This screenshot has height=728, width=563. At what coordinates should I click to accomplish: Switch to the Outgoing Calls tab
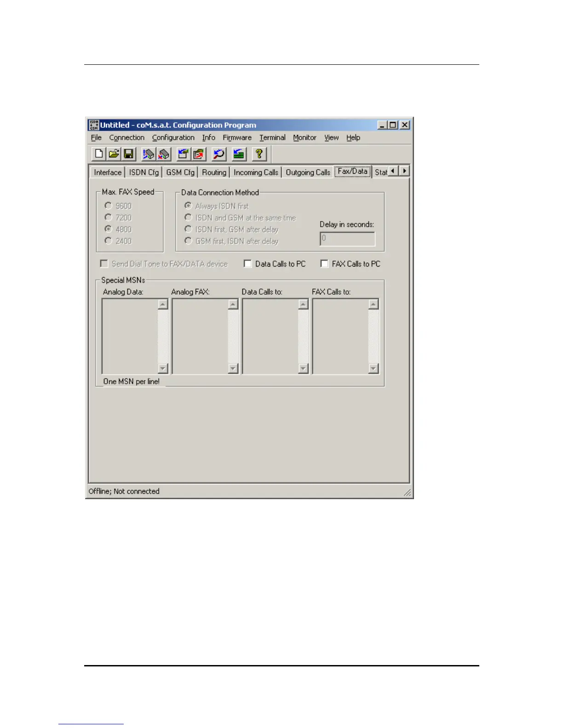308,172
